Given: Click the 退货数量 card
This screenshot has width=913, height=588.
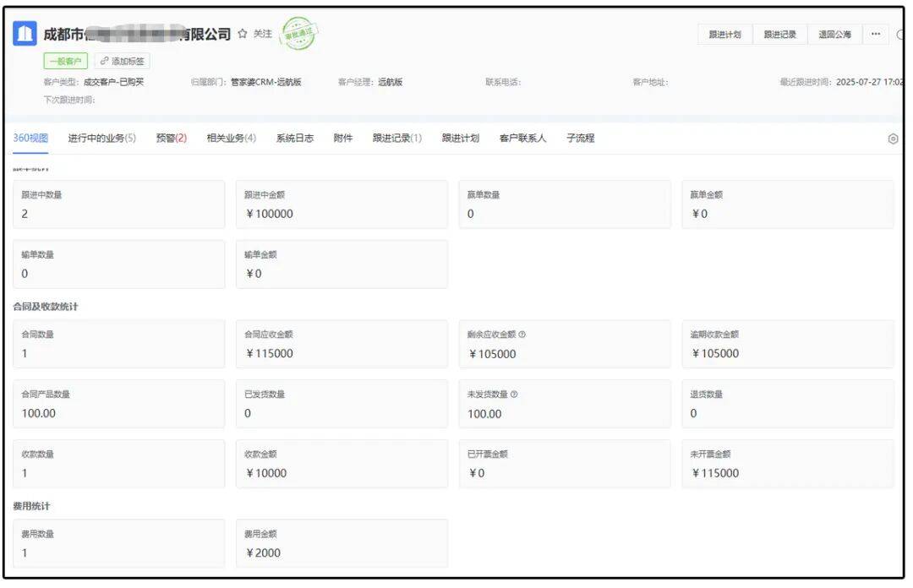Looking at the screenshot, I should (788, 404).
